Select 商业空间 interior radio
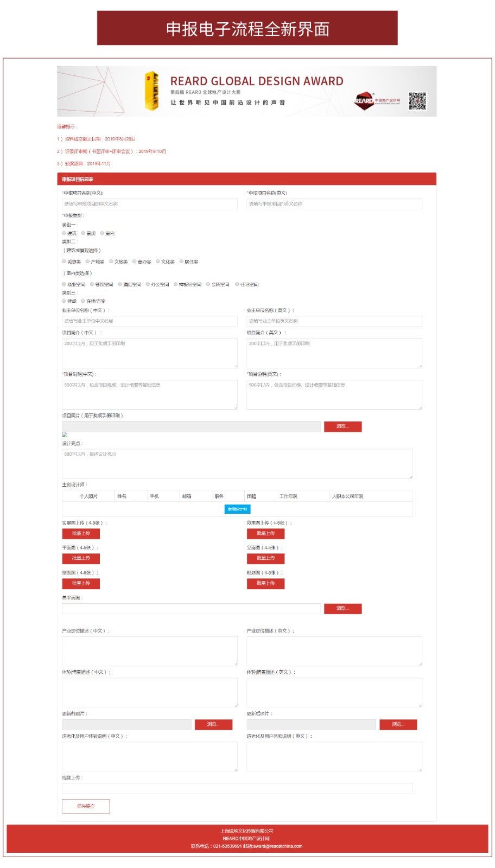 pos(64,284)
